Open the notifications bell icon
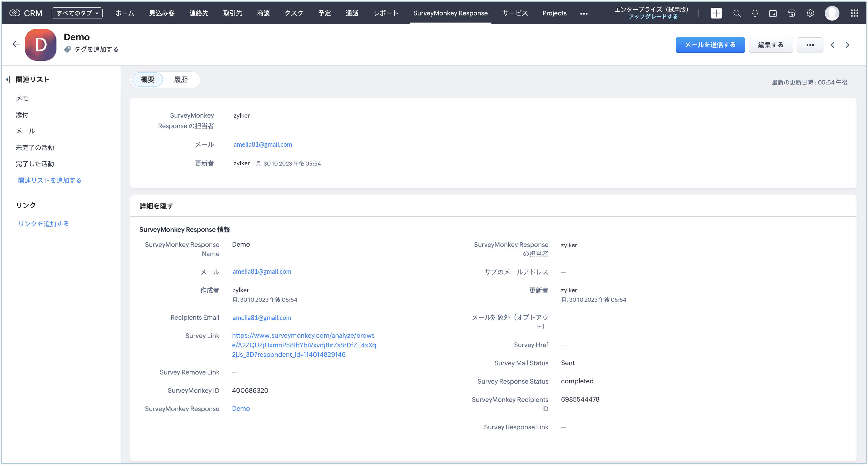 (x=755, y=13)
